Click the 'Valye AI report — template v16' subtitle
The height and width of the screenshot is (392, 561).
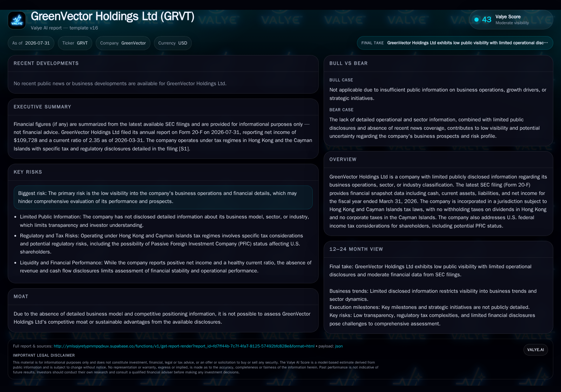pos(65,28)
